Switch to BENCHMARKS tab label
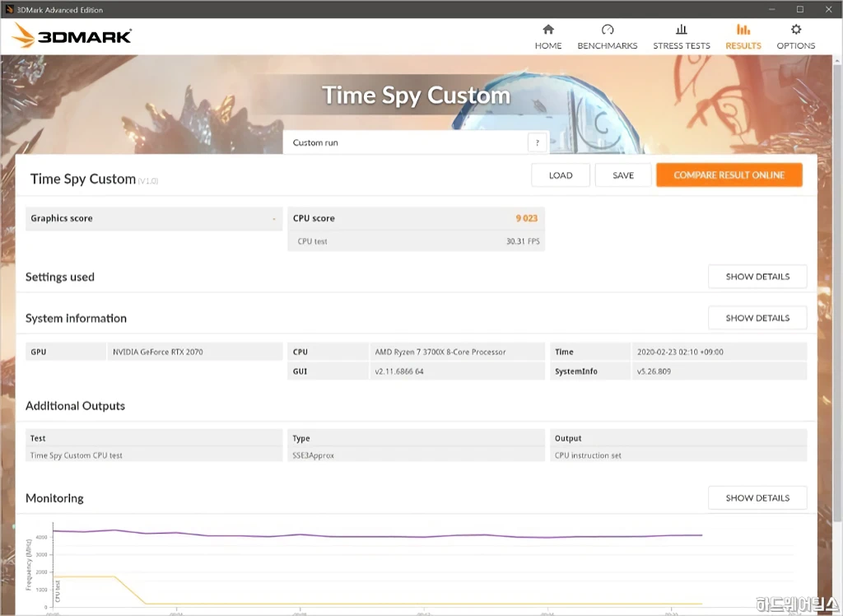Screen dimensions: 843x616 click(x=607, y=46)
